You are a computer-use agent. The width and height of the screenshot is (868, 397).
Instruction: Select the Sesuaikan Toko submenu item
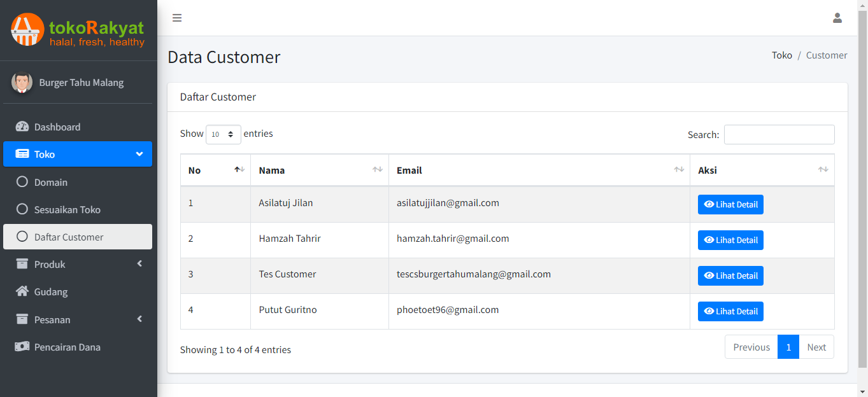[67, 209]
